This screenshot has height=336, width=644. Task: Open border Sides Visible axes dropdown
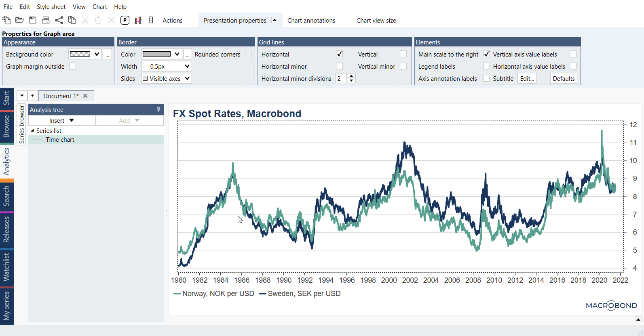click(166, 78)
